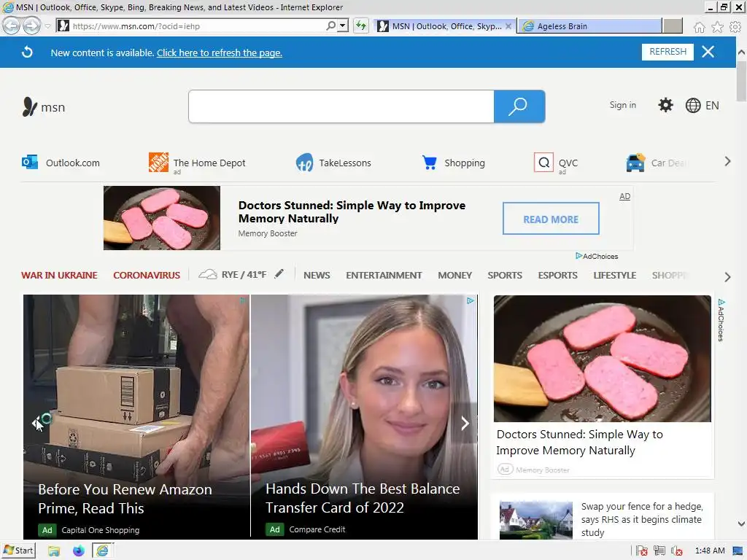Viewport: 747px width, 560px height.
Task: Click the page refresh icon beside address bar
Action: [361, 26]
